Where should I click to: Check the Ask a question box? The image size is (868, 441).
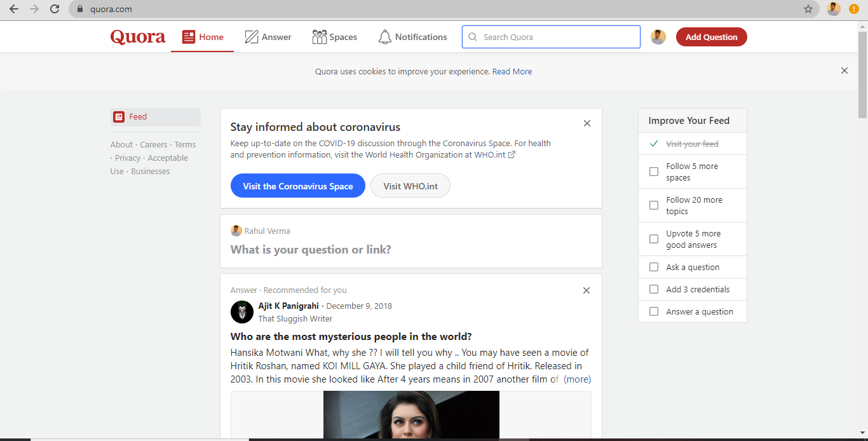coord(654,267)
